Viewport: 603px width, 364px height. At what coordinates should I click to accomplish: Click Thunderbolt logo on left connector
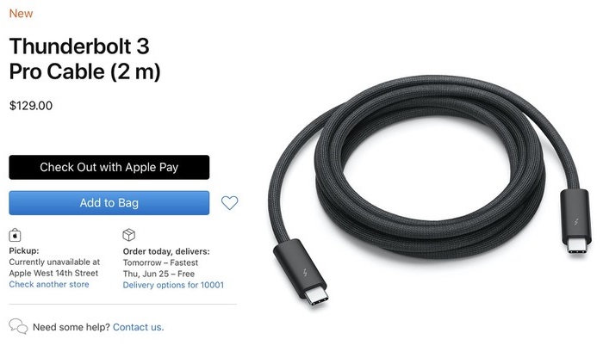[x=305, y=273]
